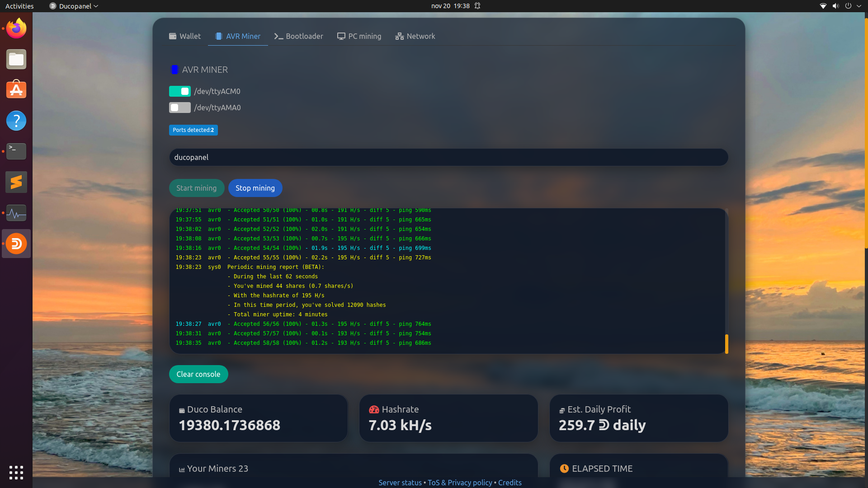The width and height of the screenshot is (868, 488).
Task: Open the clock calendar dropdown
Action: tap(450, 6)
